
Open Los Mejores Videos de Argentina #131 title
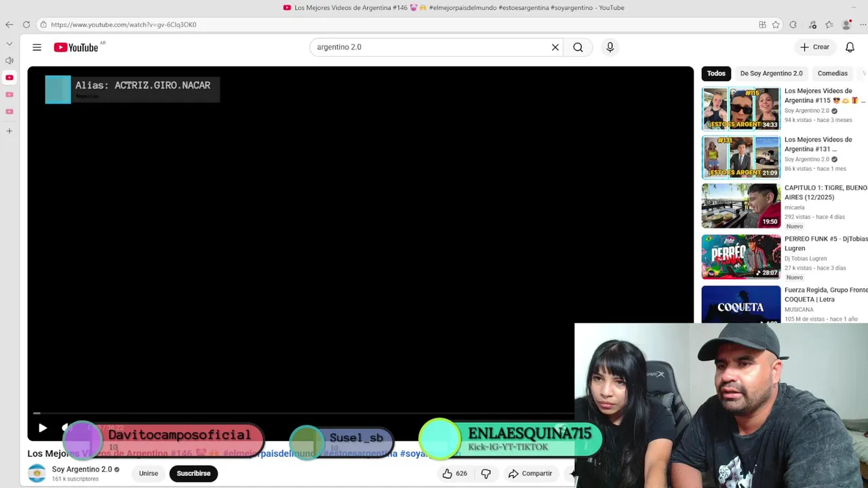pos(818,144)
